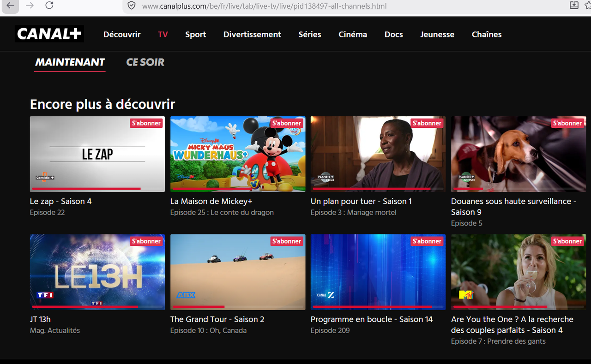This screenshot has width=591, height=364.
Task: Click the Planète+ Aventure logo on the thumbnail
Action: tap(467, 178)
